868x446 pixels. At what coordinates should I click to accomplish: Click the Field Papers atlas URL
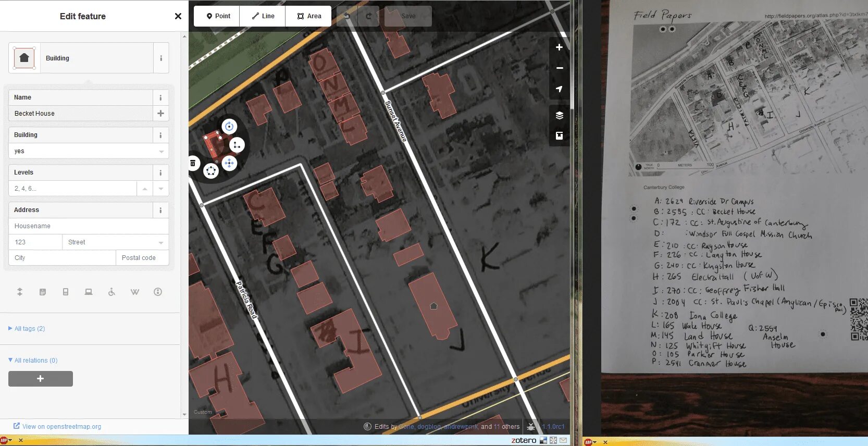click(816, 15)
